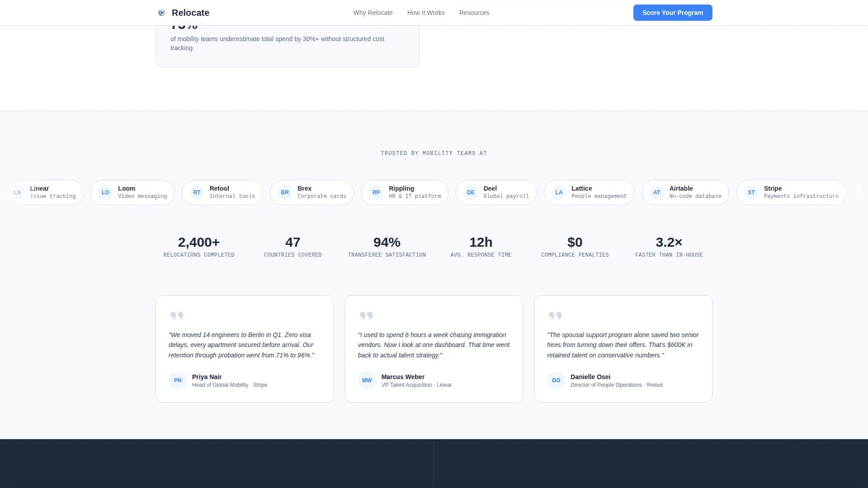Click 'Head of Global Mobility · Stripe' title

coord(230,385)
